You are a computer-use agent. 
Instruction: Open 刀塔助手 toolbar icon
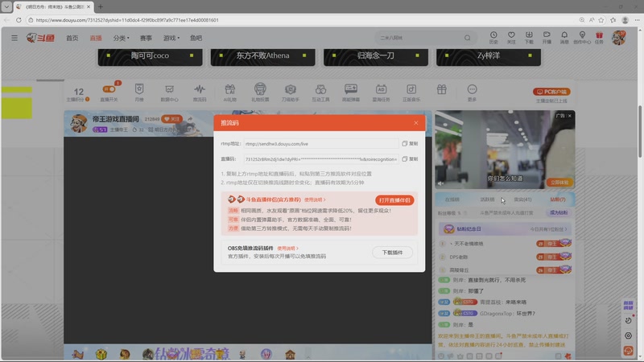click(x=291, y=93)
